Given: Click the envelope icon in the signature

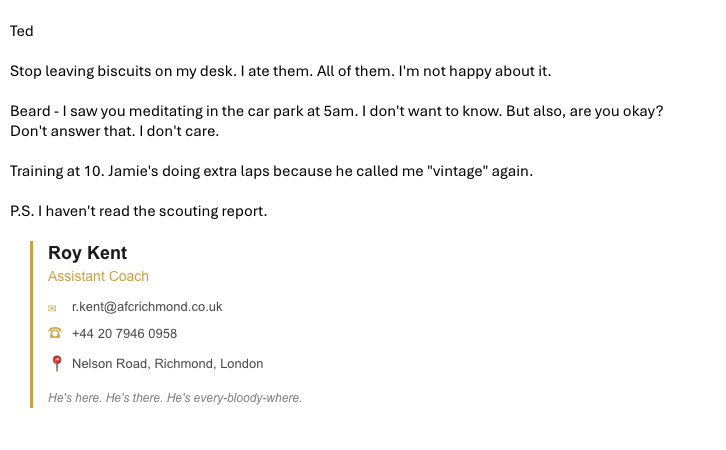Looking at the screenshot, I should tap(53, 308).
